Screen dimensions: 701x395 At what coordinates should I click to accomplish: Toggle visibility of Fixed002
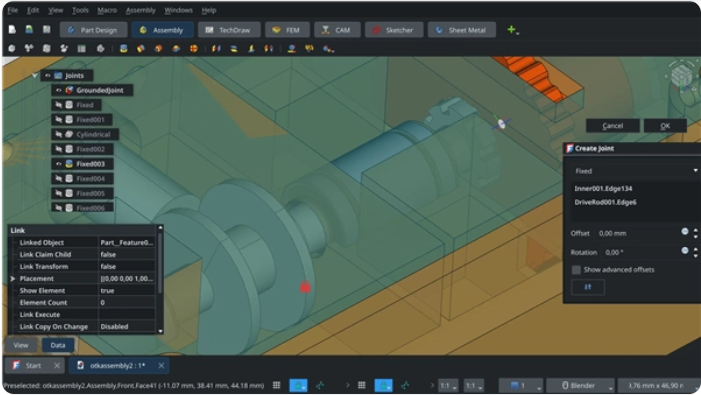(x=59, y=149)
